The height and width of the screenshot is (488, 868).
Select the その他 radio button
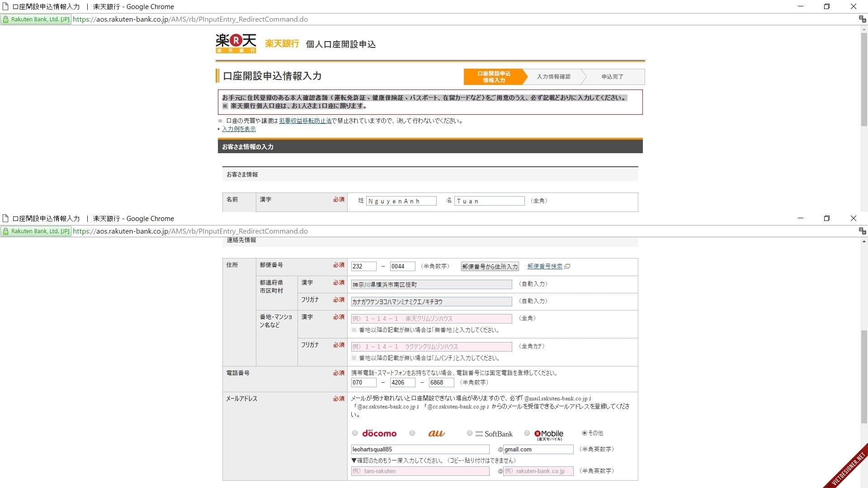pos(585,433)
